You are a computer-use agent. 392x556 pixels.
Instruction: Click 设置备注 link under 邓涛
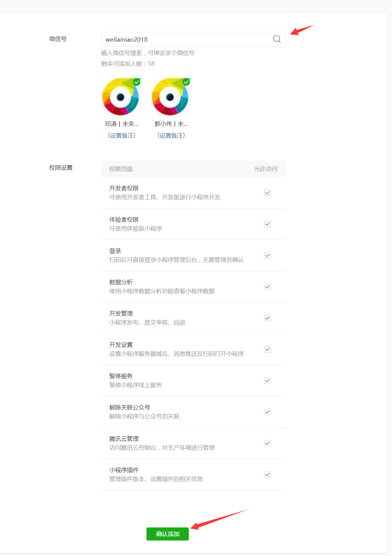[x=122, y=136]
